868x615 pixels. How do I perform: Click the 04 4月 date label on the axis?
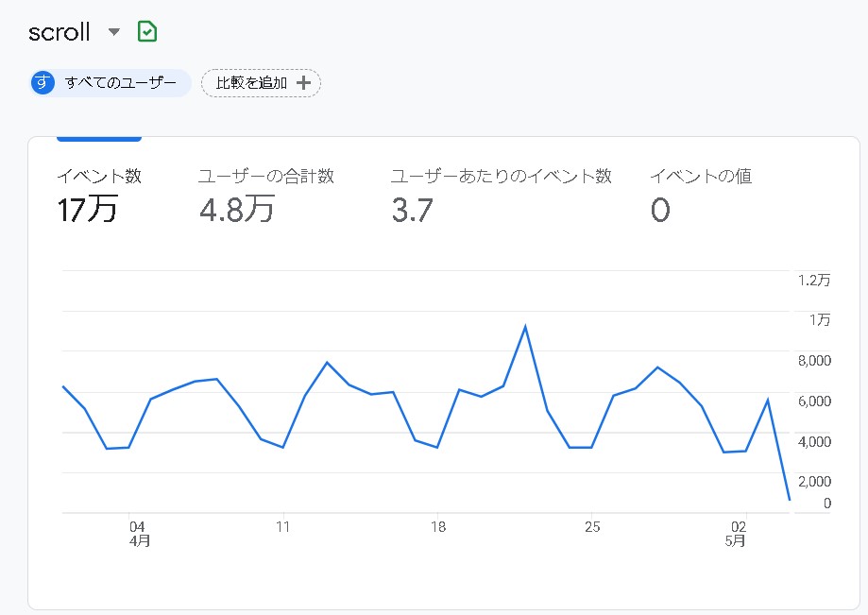(138, 534)
